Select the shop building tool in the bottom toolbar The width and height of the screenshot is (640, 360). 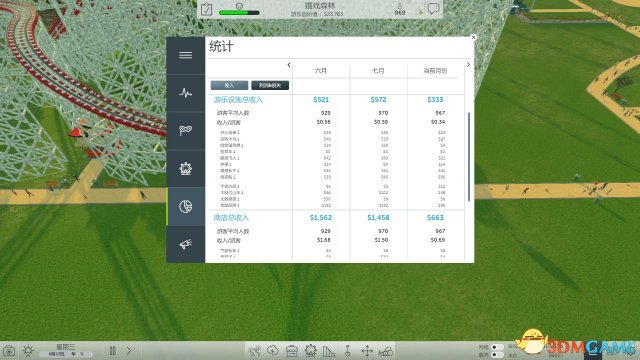pyautogui.click(x=291, y=351)
